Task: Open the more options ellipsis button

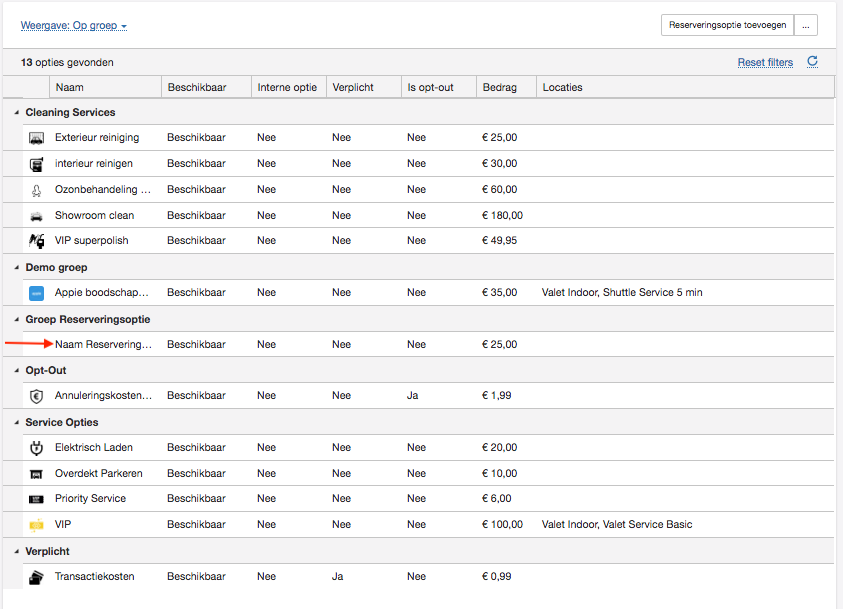Action: click(x=805, y=25)
